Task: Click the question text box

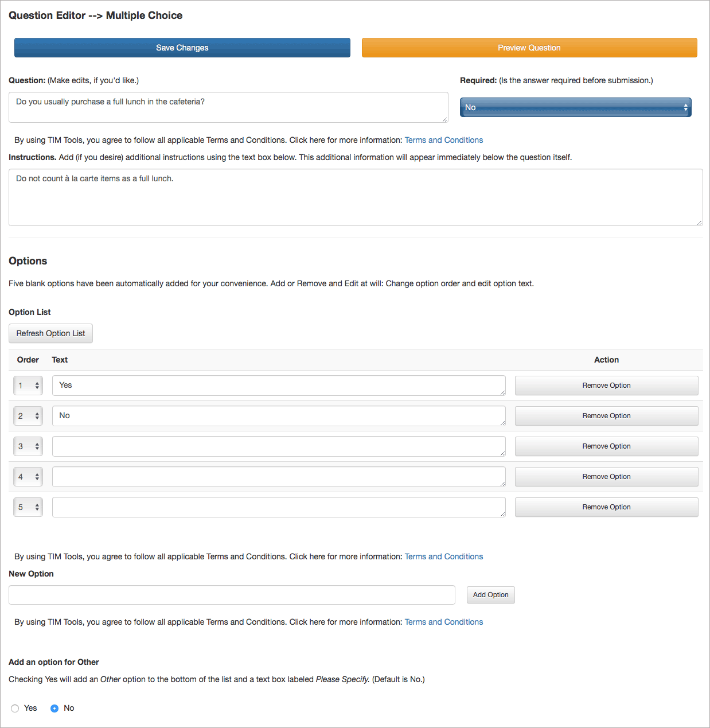Action: [228, 107]
